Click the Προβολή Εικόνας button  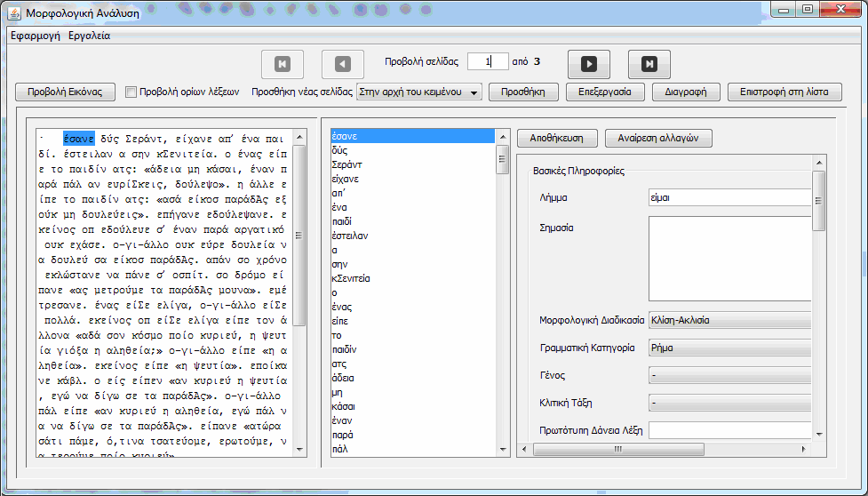[x=66, y=92]
